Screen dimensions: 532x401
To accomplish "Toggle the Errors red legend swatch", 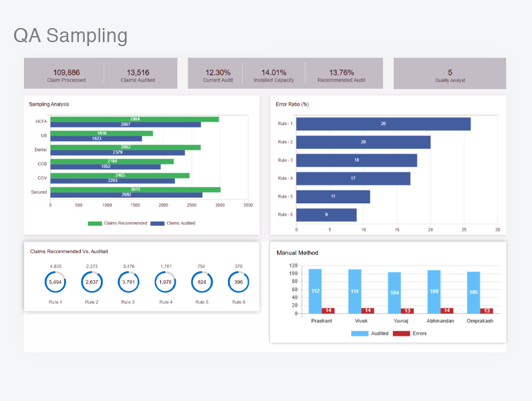I will tap(402, 333).
